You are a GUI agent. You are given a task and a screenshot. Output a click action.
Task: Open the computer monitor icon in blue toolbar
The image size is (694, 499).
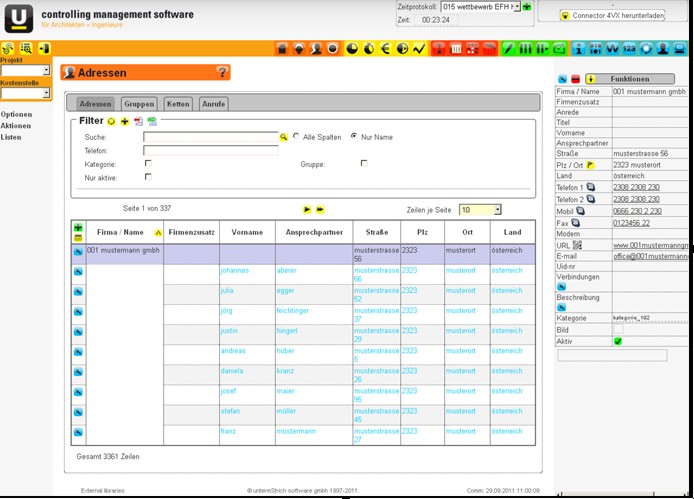pyautogui.click(x=679, y=48)
